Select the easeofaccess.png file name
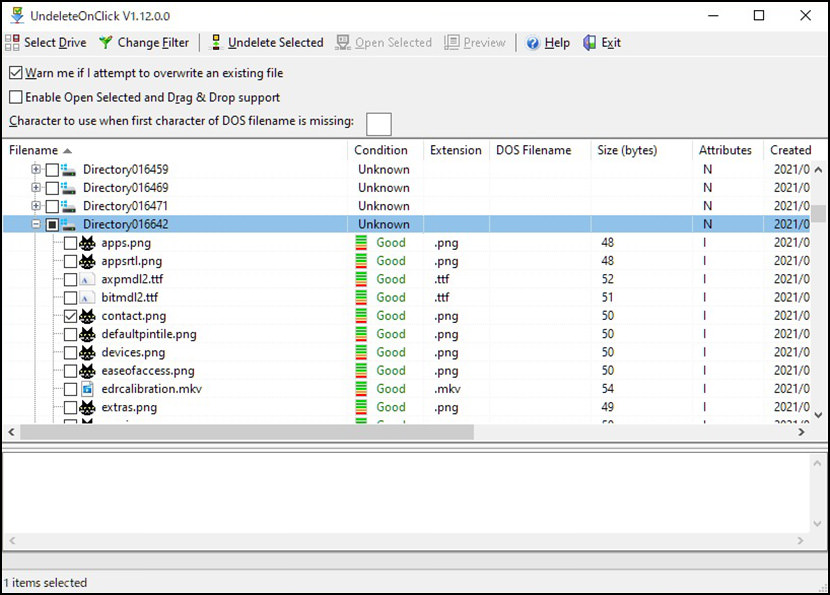Image resolution: width=830 pixels, height=595 pixels. pyautogui.click(x=148, y=371)
